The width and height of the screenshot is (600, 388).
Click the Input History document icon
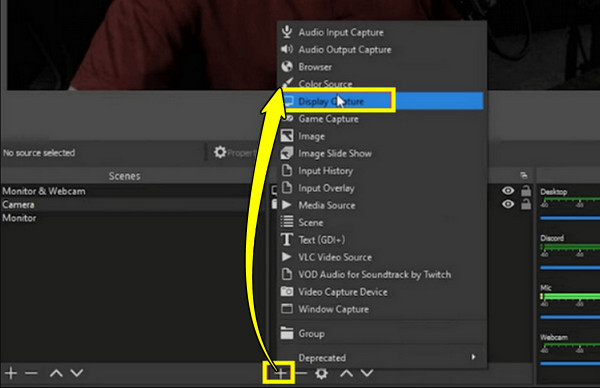click(287, 170)
